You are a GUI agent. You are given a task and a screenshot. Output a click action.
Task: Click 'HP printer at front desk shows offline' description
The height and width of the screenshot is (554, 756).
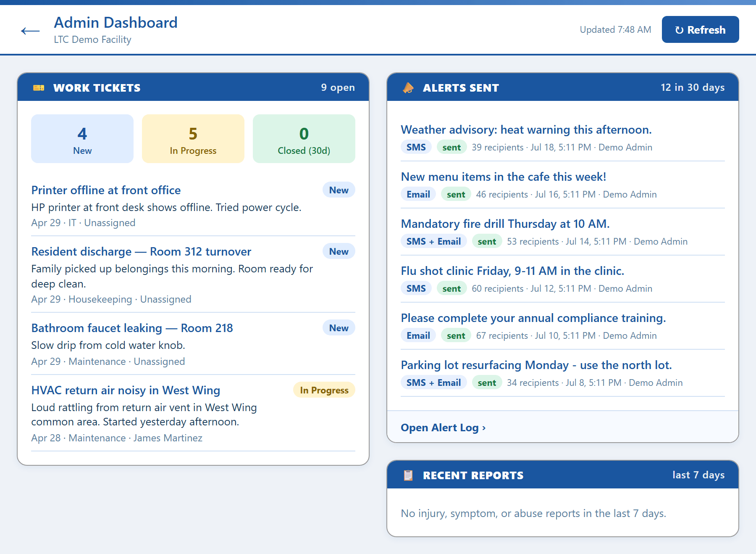click(x=166, y=207)
